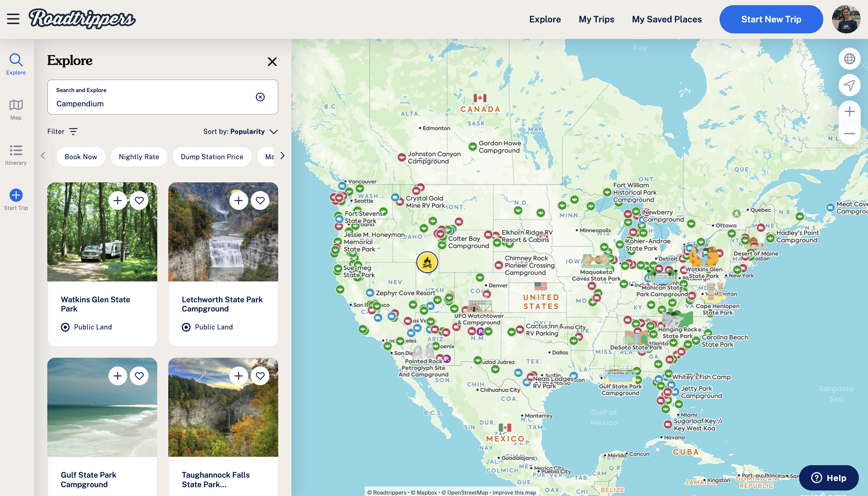The height and width of the screenshot is (496, 868).
Task: Select the Book Now filter chip
Action: pyautogui.click(x=81, y=157)
